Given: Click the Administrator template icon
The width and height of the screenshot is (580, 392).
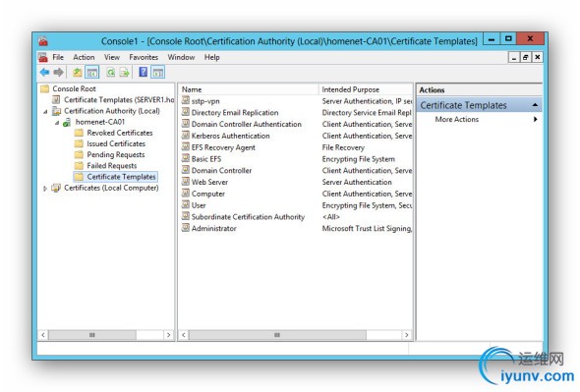Looking at the screenshot, I should tap(186, 228).
